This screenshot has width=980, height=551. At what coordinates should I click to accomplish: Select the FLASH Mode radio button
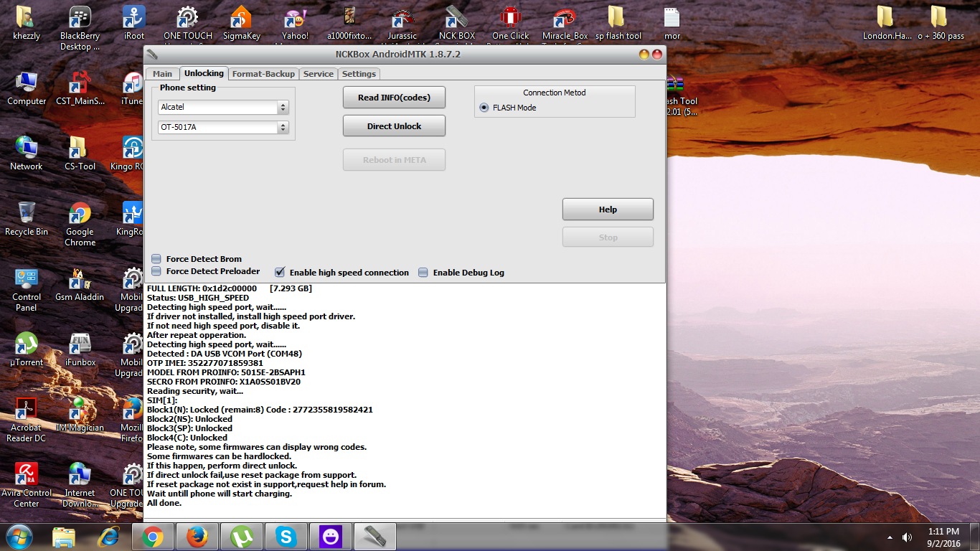click(484, 108)
